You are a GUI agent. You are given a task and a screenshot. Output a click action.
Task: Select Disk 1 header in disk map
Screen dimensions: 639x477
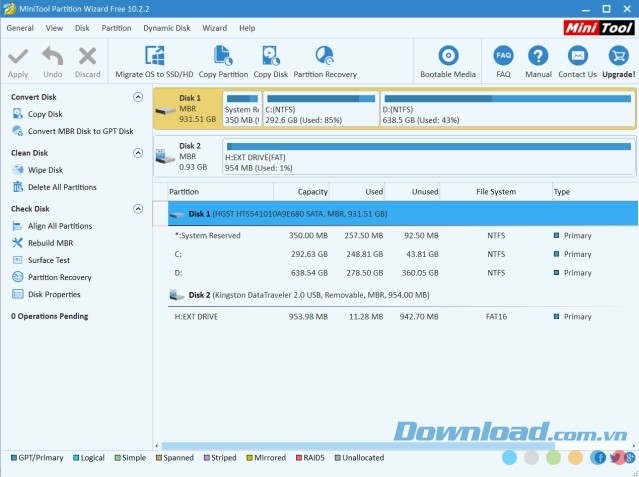[x=188, y=109]
